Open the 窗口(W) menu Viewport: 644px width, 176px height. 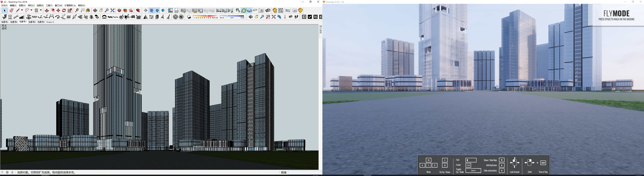coord(58,6)
